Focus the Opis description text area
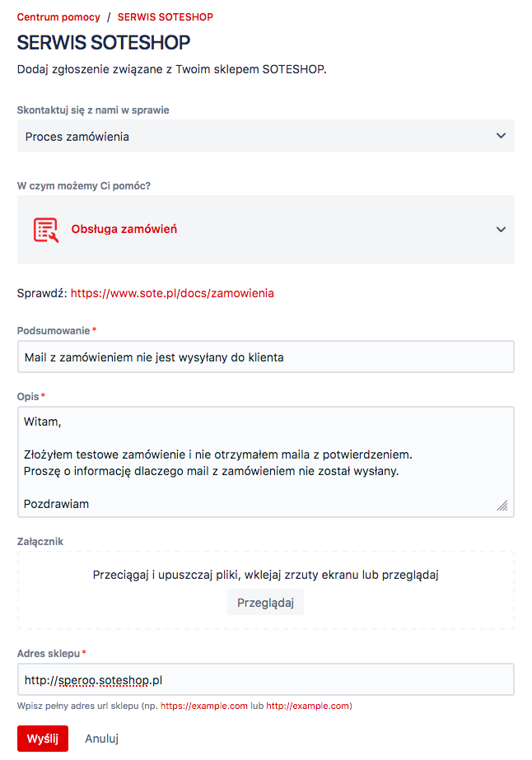This screenshot has height=760, width=532. click(x=266, y=462)
